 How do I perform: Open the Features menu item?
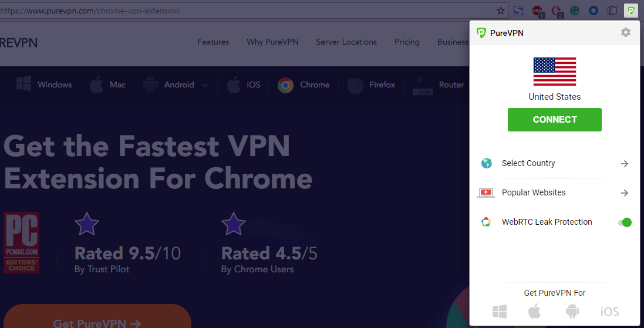click(x=213, y=42)
